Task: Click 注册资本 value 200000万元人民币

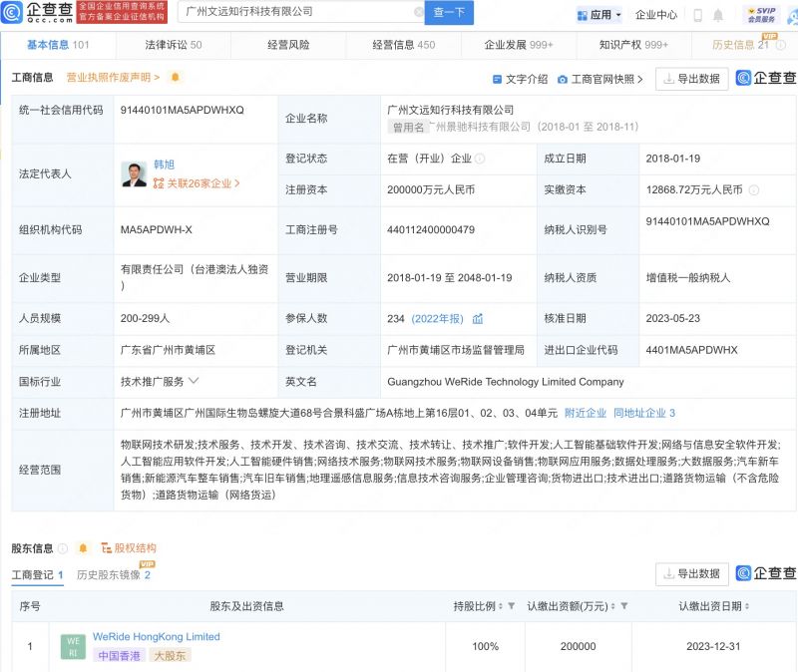Action: tap(431, 190)
